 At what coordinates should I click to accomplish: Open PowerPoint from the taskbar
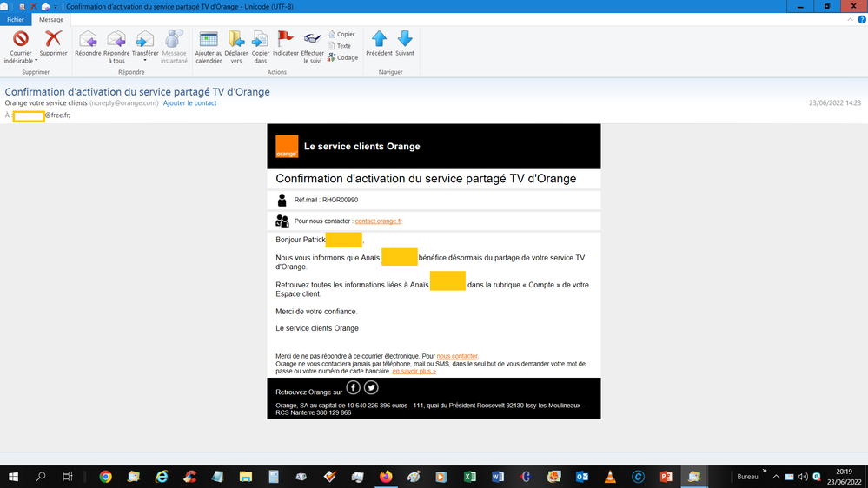click(666, 477)
